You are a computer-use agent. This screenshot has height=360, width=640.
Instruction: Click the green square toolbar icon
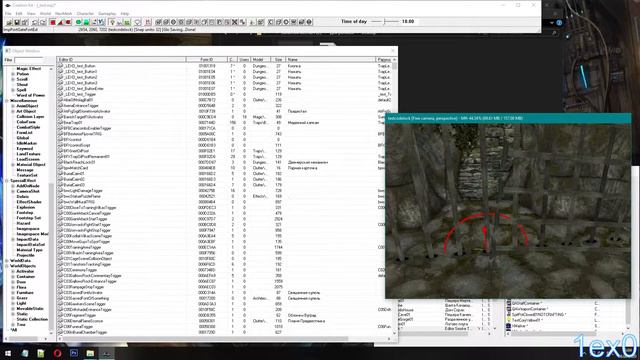[x=86, y=22]
